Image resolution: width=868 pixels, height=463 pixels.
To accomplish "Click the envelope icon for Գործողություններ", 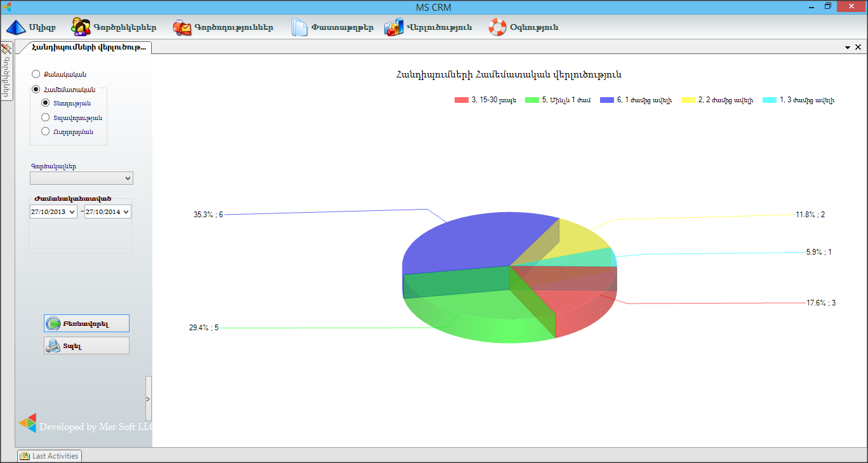I will 182,27.
